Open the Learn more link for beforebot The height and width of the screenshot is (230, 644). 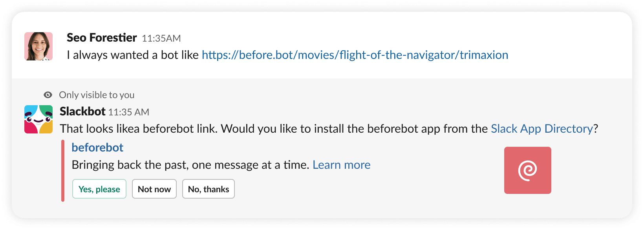click(341, 164)
